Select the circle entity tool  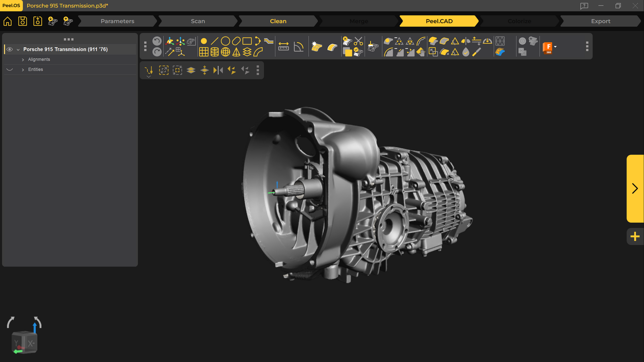pyautogui.click(x=225, y=41)
